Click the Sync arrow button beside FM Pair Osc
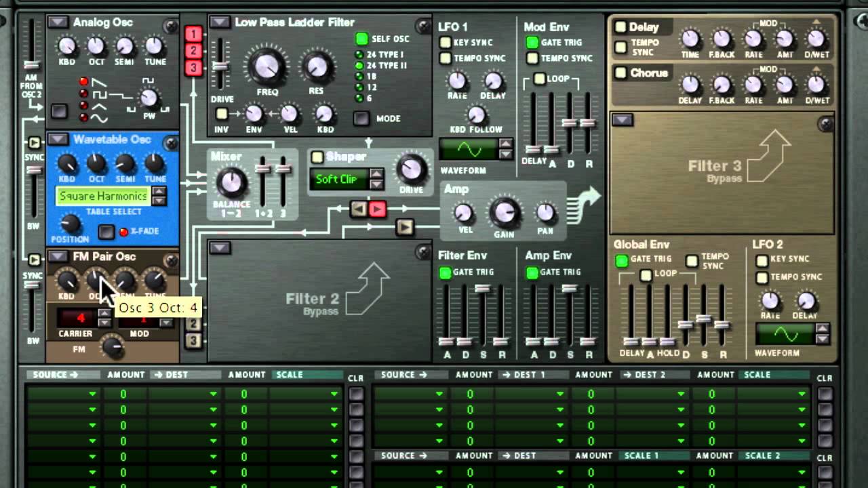Screen dimensions: 868x488 tap(34, 260)
